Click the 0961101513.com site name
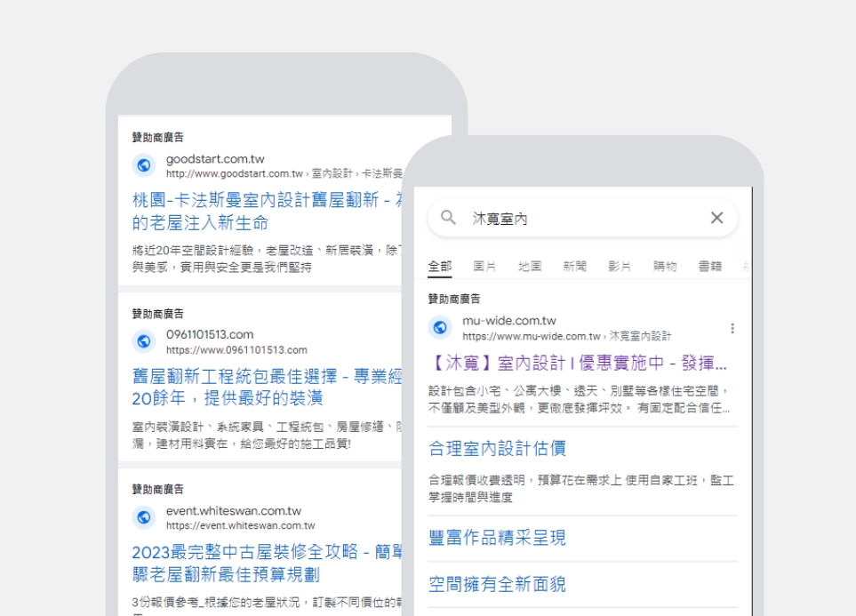The height and width of the screenshot is (616, 856). pyautogui.click(x=210, y=334)
